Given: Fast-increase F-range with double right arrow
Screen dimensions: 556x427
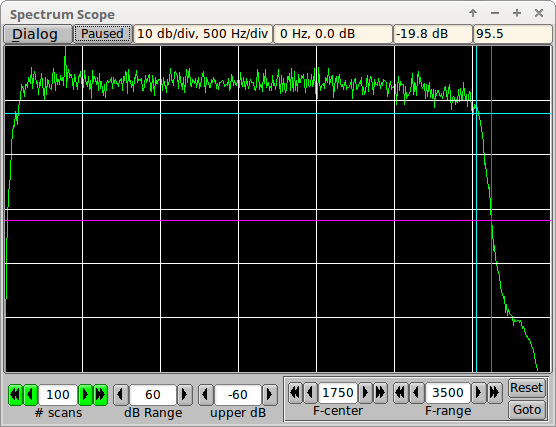Looking at the screenshot, I should click(495, 393).
